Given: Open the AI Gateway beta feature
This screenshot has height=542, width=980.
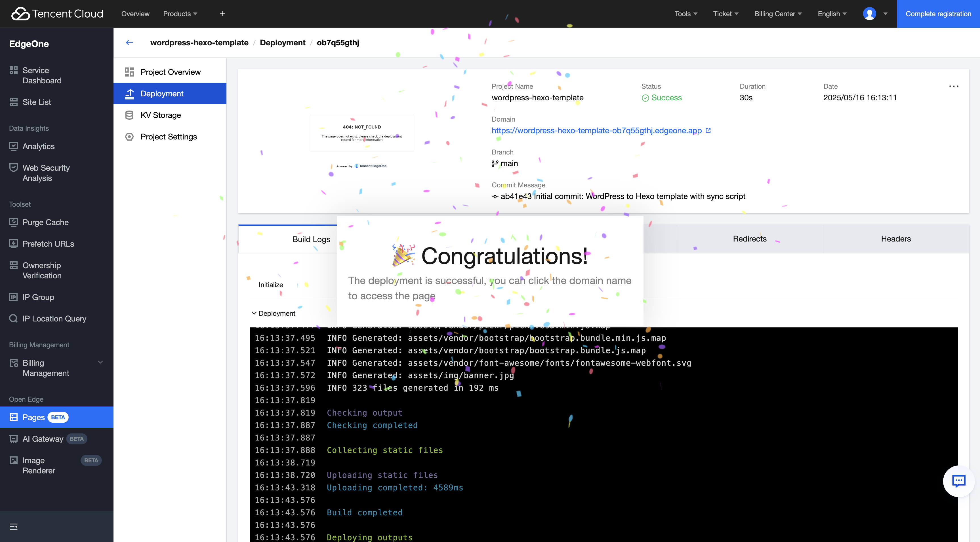Looking at the screenshot, I should (x=43, y=439).
